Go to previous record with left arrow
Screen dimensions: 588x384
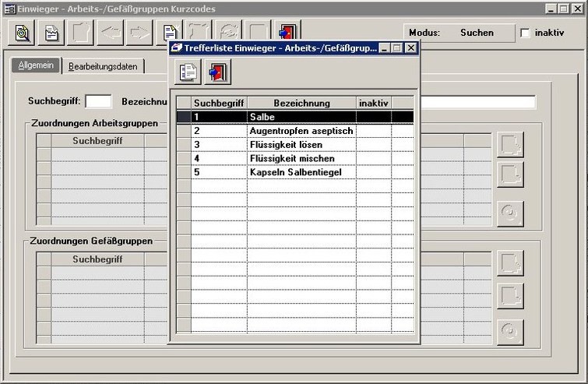(x=111, y=33)
